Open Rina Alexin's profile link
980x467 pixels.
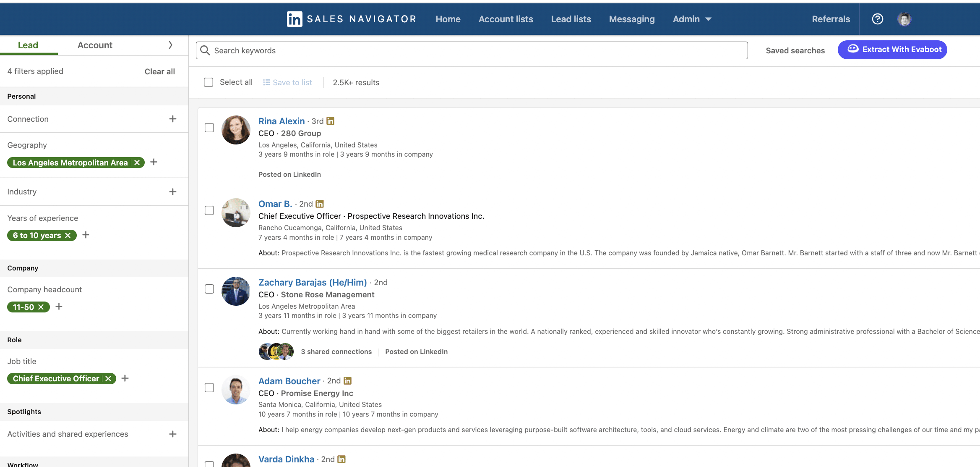pos(281,121)
